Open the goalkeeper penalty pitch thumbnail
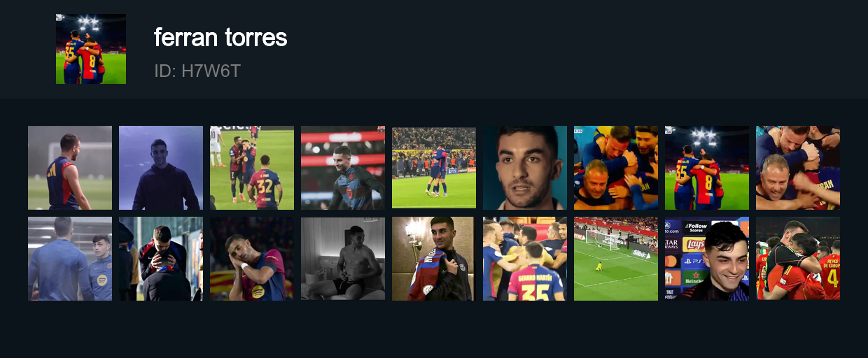The width and height of the screenshot is (868, 358). [x=616, y=259]
